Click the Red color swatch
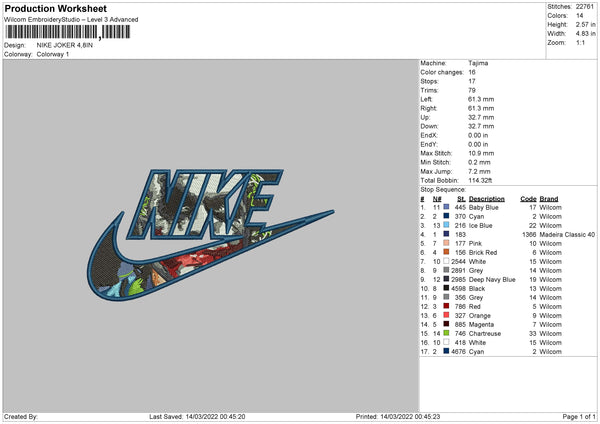Viewport: 600px width, 424px height. tap(446, 306)
